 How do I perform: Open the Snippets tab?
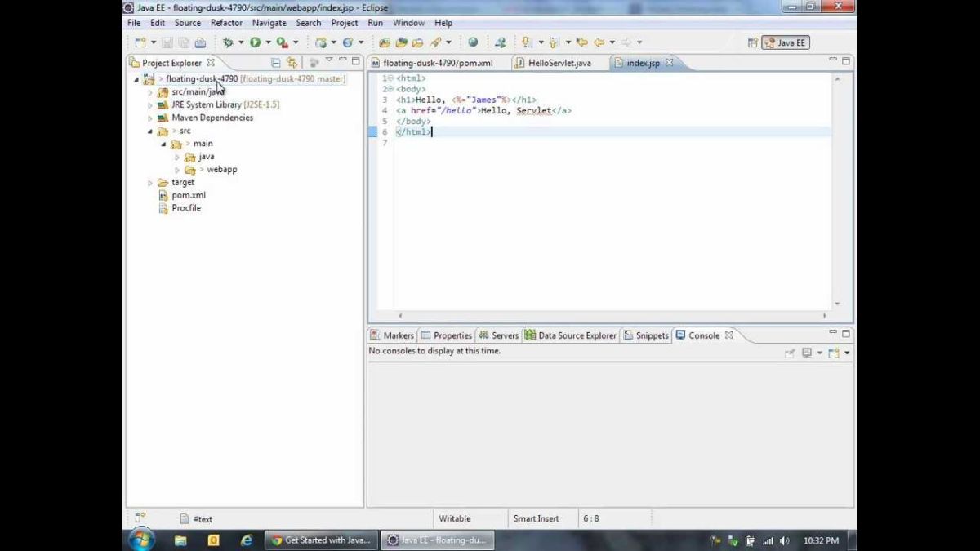(x=646, y=335)
